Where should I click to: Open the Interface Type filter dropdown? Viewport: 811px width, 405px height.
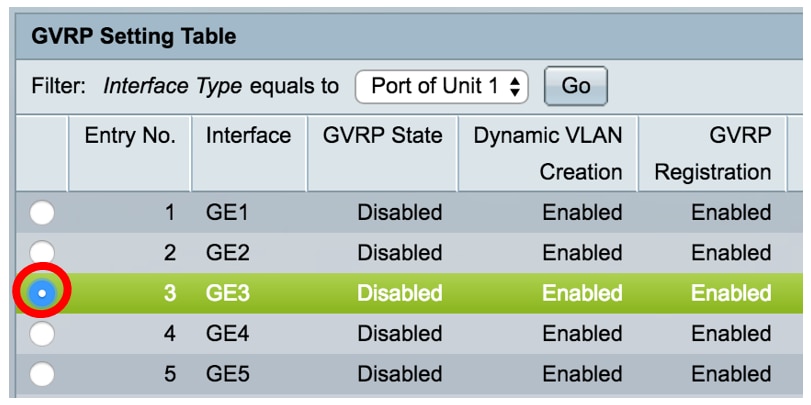441,86
